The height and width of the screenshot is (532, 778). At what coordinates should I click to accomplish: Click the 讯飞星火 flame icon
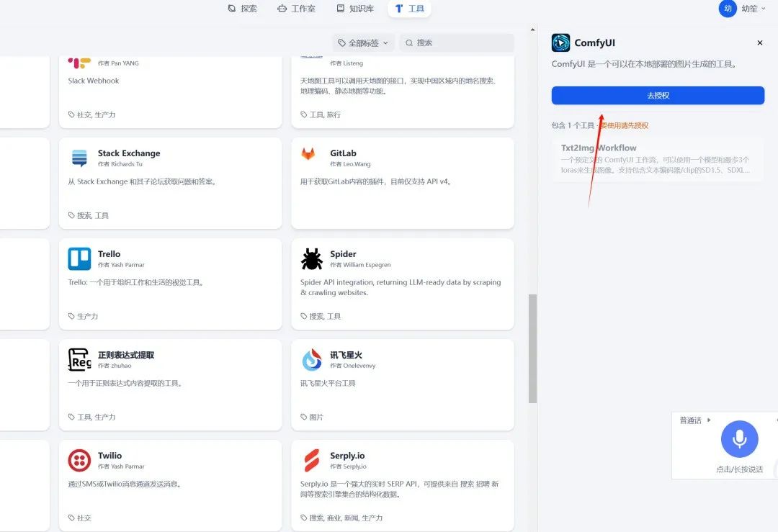[x=312, y=359]
